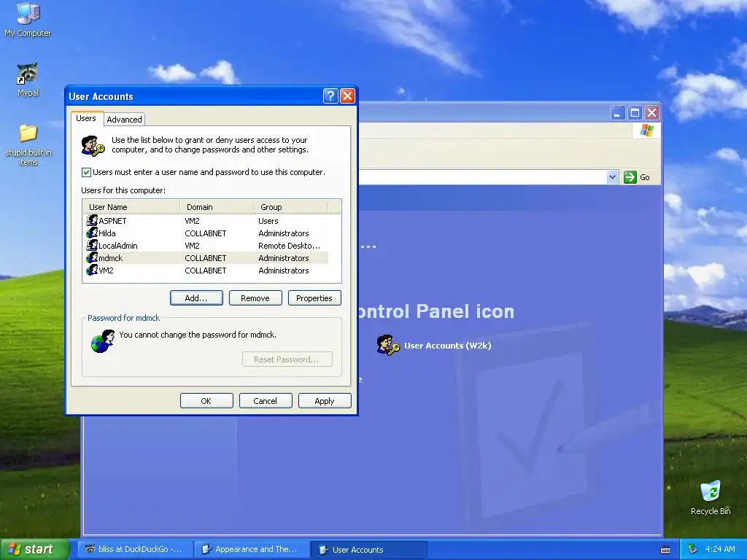Switch to the Advanced tab
Image resolution: width=747 pixels, height=560 pixels.
click(x=124, y=119)
